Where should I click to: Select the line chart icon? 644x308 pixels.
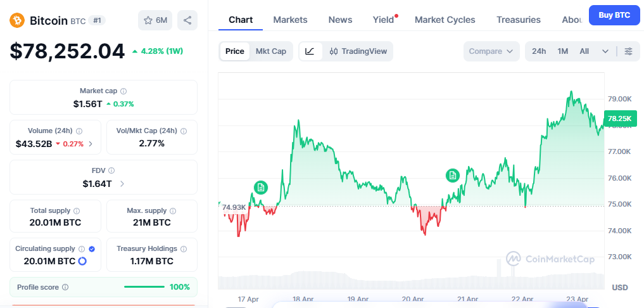pos(310,51)
